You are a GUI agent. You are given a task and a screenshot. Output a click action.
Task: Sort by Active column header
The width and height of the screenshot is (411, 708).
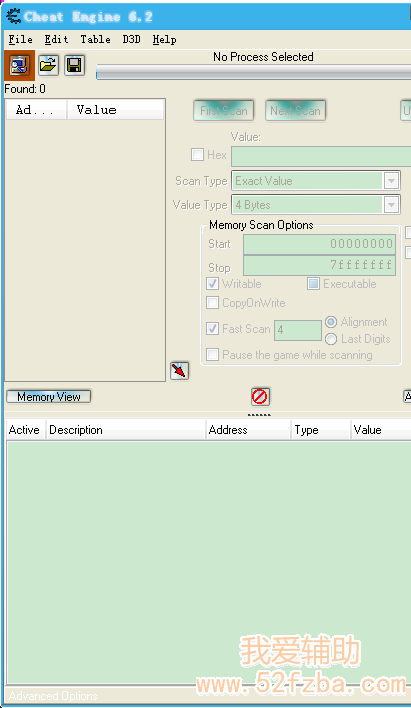(x=25, y=430)
